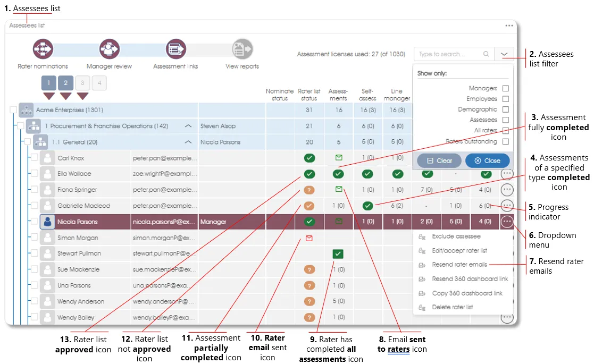Image resolution: width=594 pixels, height=364 pixels.
Task: Tick the Managers filter checkbox
Action: pyautogui.click(x=505, y=88)
